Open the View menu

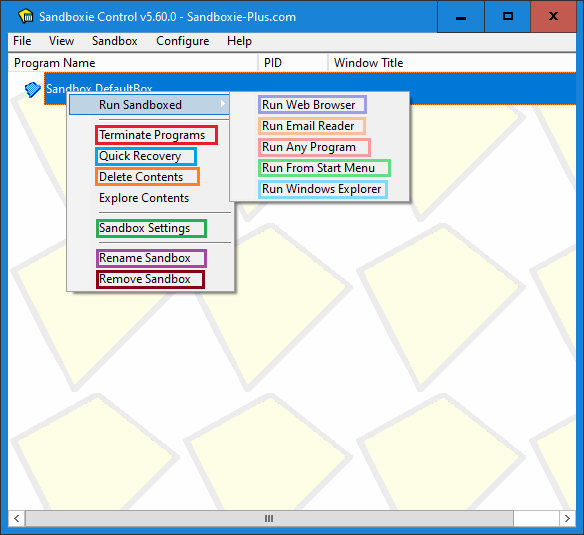[61, 41]
